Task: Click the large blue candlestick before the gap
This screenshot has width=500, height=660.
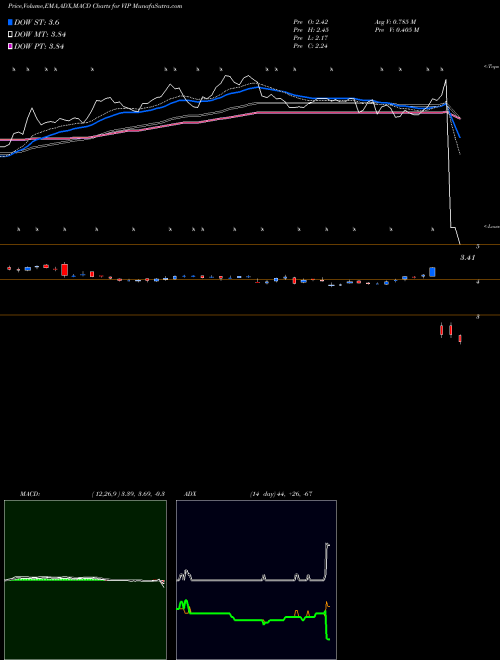Action: coord(432,272)
